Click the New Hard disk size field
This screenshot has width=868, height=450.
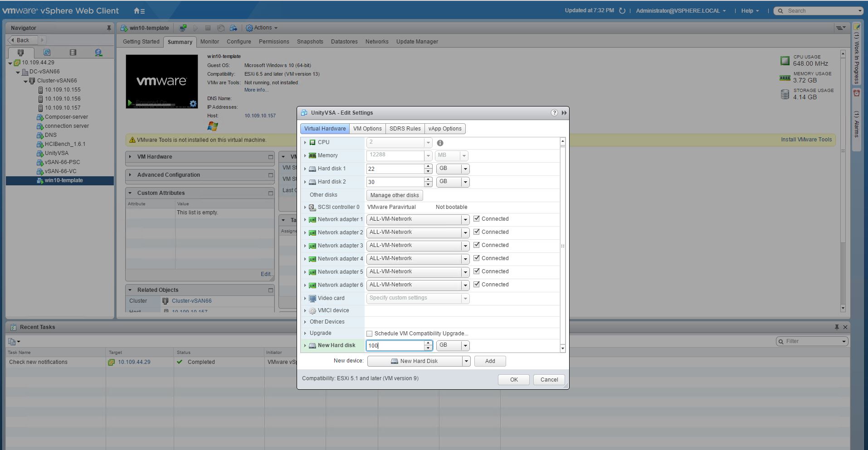pyautogui.click(x=395, y=346)
